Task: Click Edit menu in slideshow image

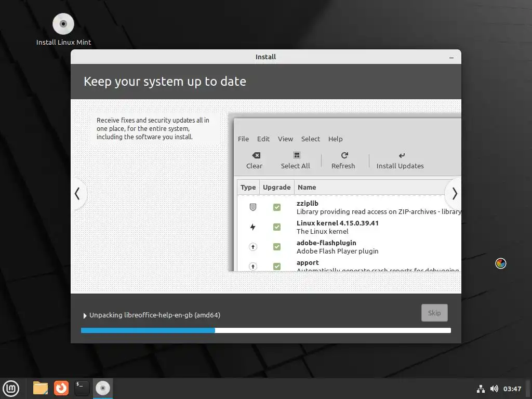Action: 263,139
